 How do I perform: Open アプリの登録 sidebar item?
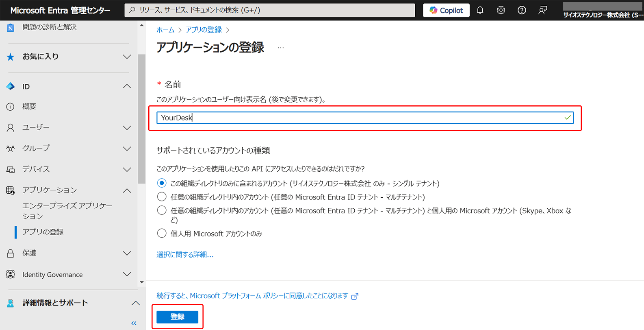click(43, 232)
